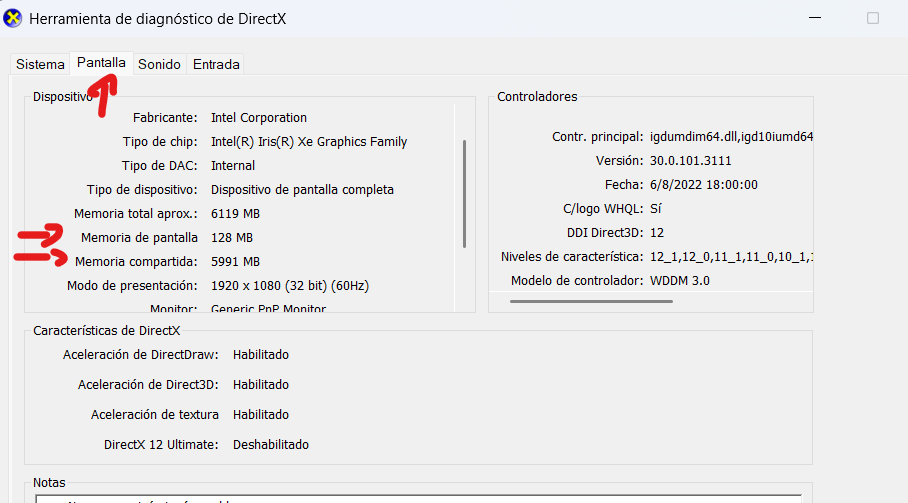
Task: Click the Notas group heading
Action: [x=49, y=483]
